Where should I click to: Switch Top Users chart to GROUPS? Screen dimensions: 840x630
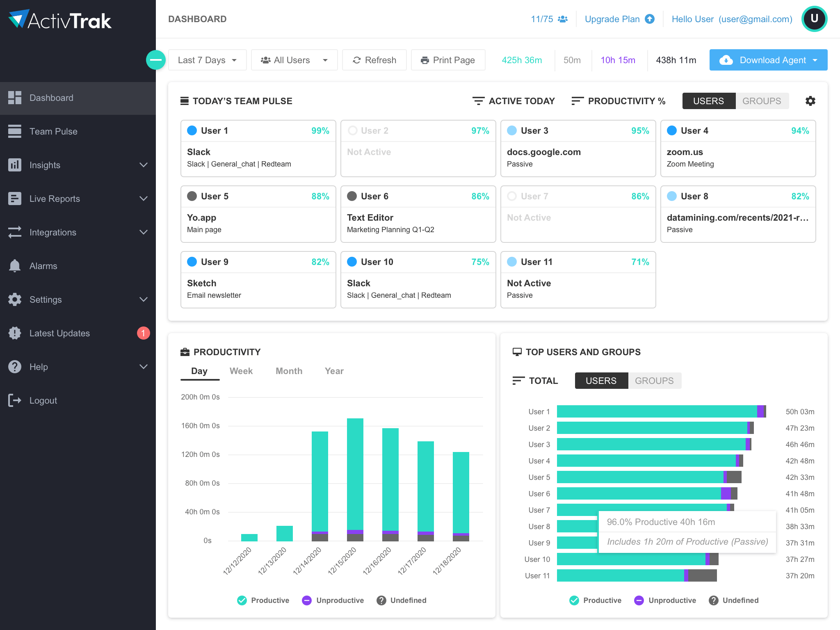click(x=654, y=381)
